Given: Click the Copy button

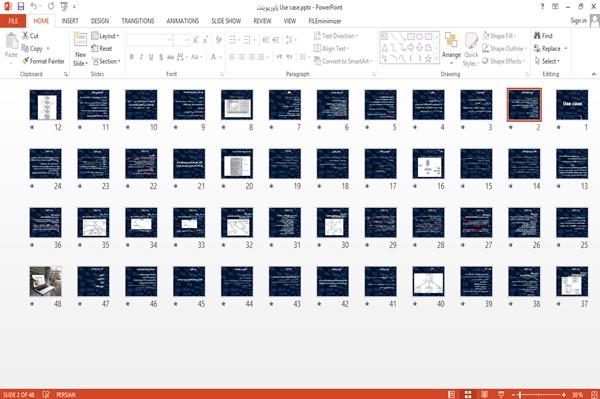Looking at the screenshot, I should [36, 48].
